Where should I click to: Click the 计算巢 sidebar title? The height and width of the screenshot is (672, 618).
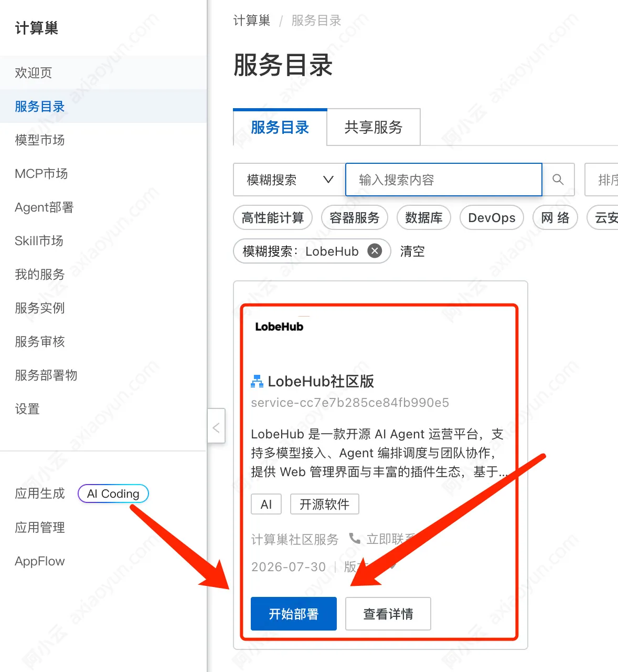37,28
